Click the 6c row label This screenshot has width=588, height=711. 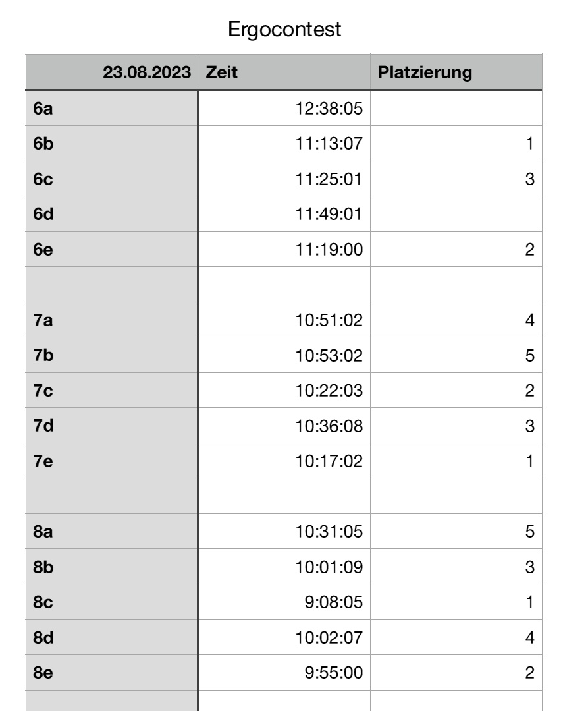pos(43,179)
